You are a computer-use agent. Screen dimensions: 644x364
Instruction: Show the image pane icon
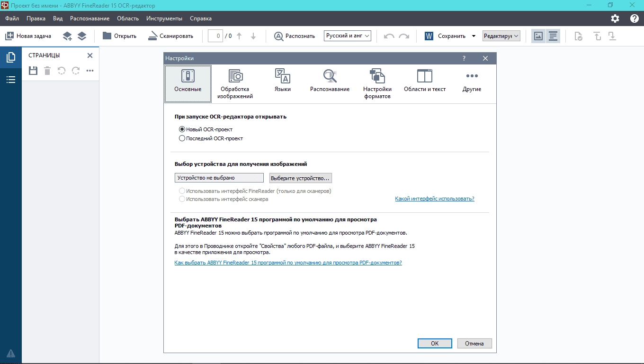538,36
